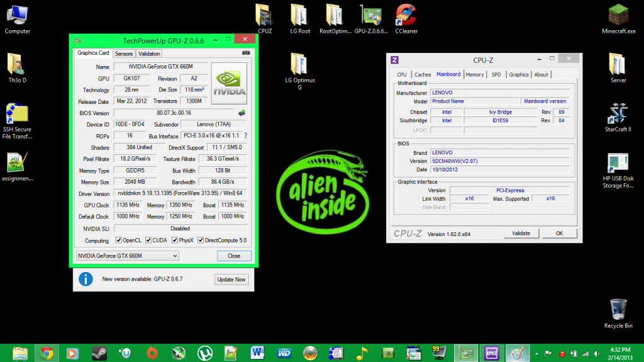
Task: Open the Caches tab in CPU-Z
Action: 423,74
